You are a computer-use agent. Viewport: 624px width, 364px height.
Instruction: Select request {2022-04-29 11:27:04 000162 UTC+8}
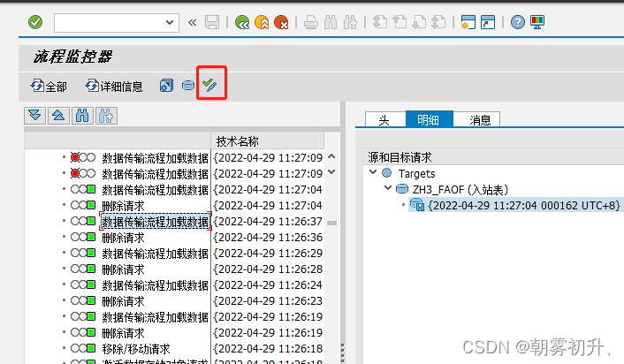pos(524,205)
